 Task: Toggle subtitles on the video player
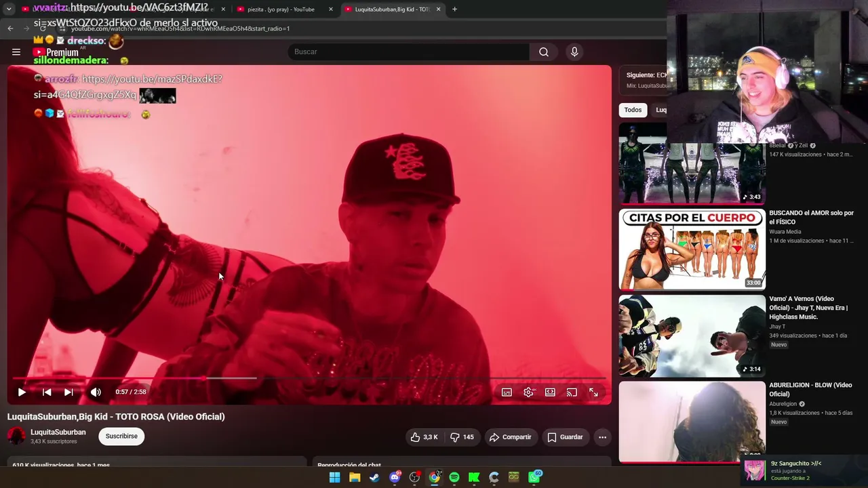[507, 392]
